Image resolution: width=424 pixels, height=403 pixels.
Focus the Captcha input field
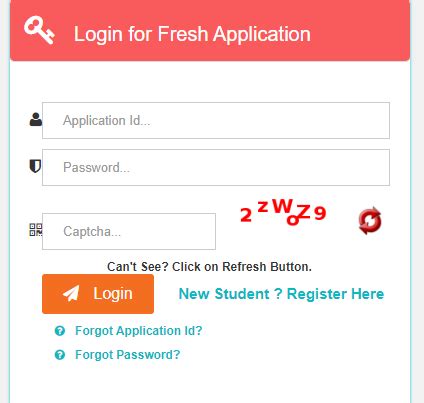coord(129,231)
